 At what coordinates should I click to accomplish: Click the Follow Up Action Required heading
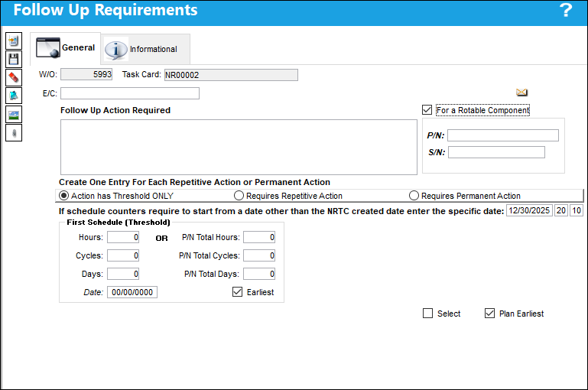[x=115, y=110]
